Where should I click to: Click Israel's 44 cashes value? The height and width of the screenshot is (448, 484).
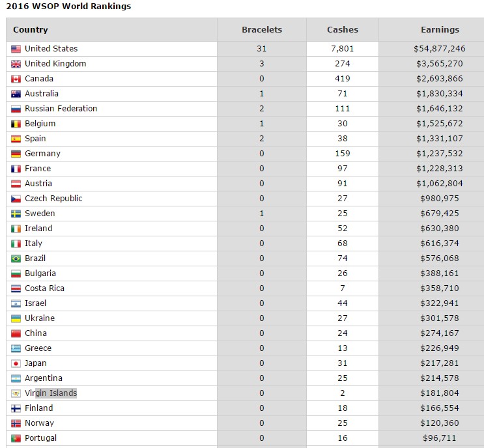(x=343, y=303)
